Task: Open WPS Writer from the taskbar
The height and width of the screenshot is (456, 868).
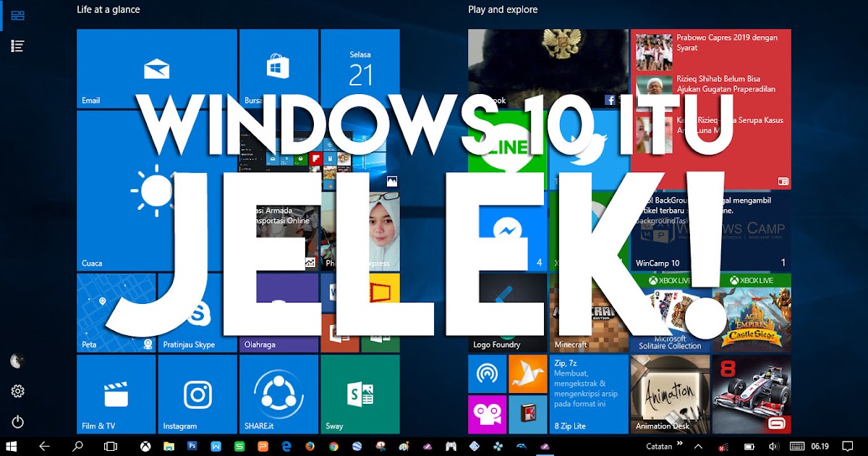Action: (x=216, y=447)
